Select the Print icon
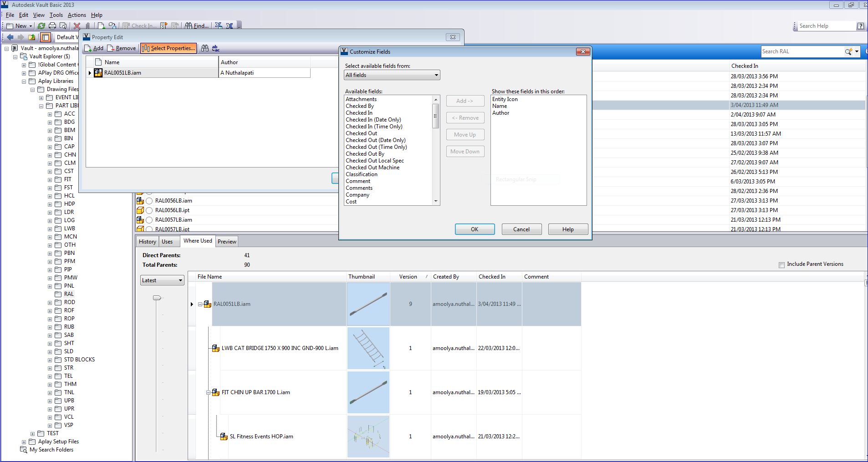The width and height of the screenshot is (868, 462). click(52, 26)
